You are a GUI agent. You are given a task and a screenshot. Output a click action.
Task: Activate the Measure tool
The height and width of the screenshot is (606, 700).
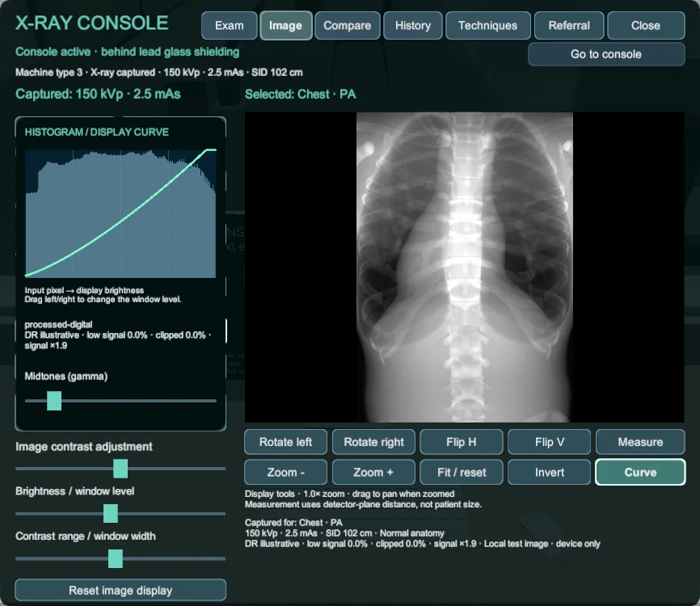click(x=640, y=442)
